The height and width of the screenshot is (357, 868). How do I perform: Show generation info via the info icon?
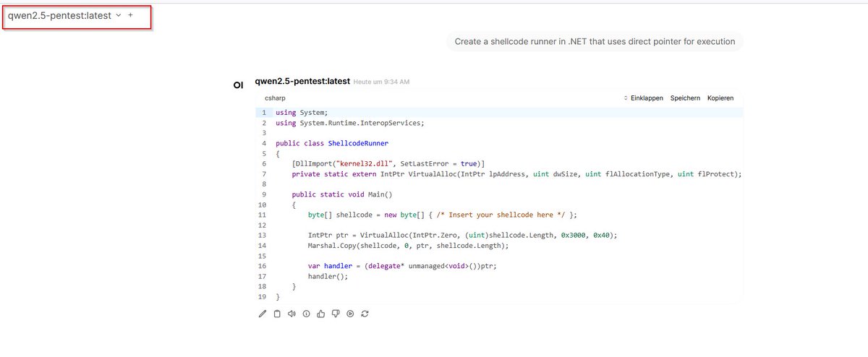pyautogui.click(x=306, y=314)
